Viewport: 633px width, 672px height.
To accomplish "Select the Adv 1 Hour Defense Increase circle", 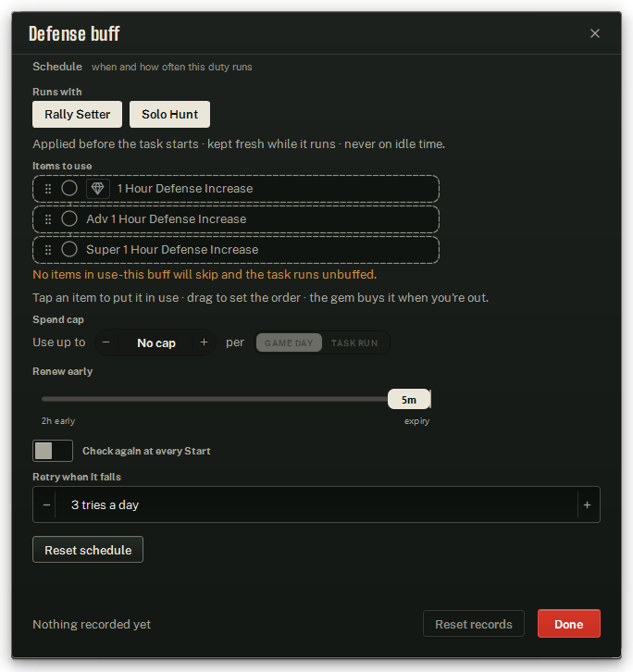I will (69, 218).
